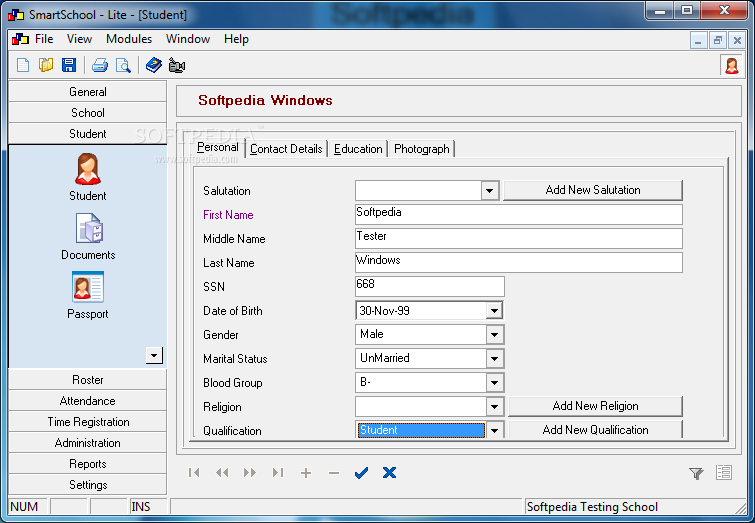755x523 pixels.
Task: Click the Last Name input field
Action: click(x=519, y=262)
